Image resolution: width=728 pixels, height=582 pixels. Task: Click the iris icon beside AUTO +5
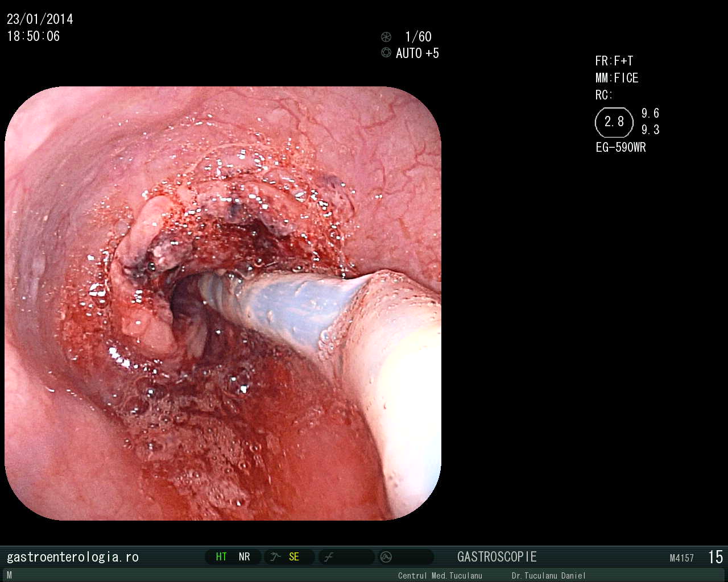pyautogui.click(x=386, y=53)
